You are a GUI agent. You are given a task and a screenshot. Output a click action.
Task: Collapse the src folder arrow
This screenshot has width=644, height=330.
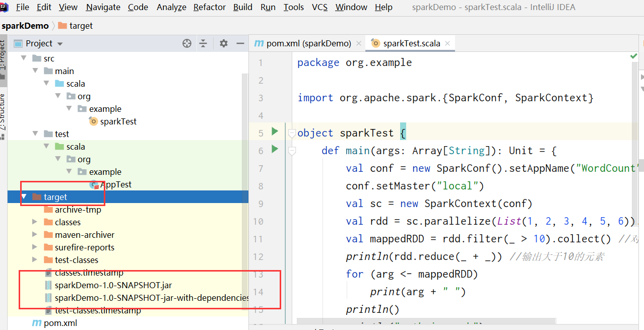[24, 58]
